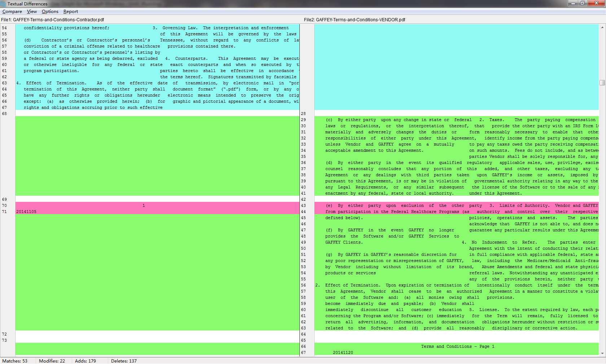Click right pane line number 56
This screenshot has height=364, width=606.
click(303, 285)
